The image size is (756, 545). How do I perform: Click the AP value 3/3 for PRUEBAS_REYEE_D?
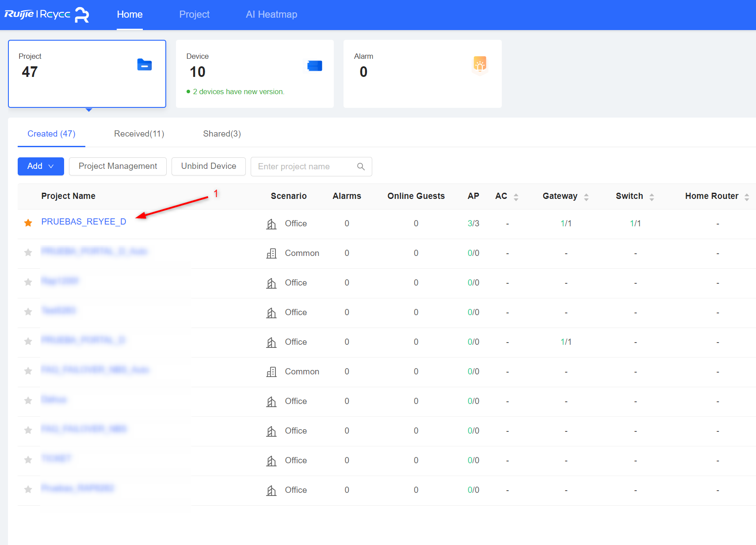click(x=473, y=224)
